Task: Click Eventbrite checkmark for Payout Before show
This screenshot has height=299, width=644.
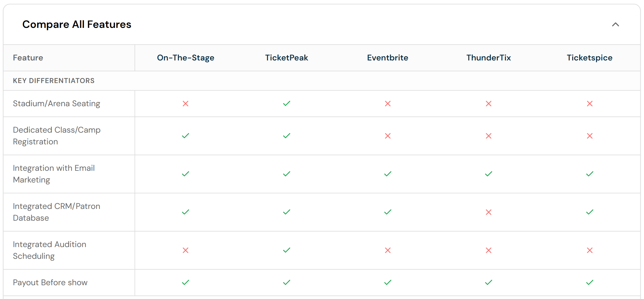Action: pos(388,283)
